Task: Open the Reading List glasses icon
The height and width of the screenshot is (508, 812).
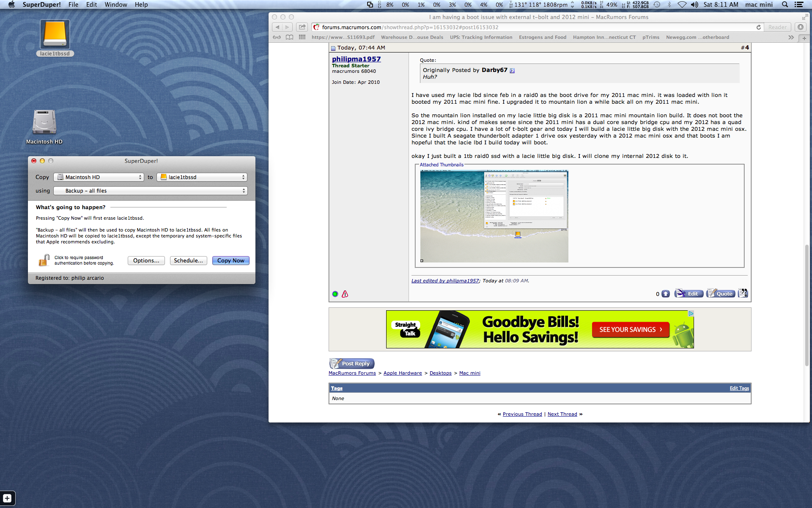Action: 277,37
